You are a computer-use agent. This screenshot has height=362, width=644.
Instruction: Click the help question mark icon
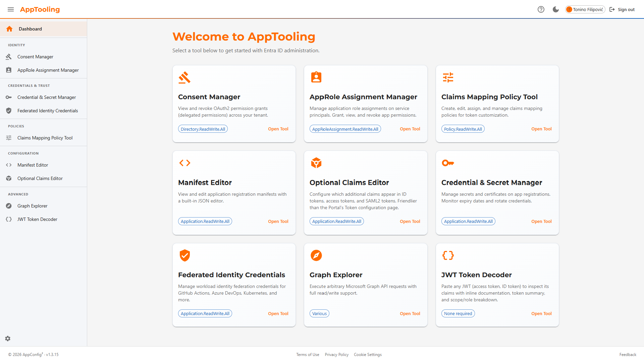(x=541, y=9)
